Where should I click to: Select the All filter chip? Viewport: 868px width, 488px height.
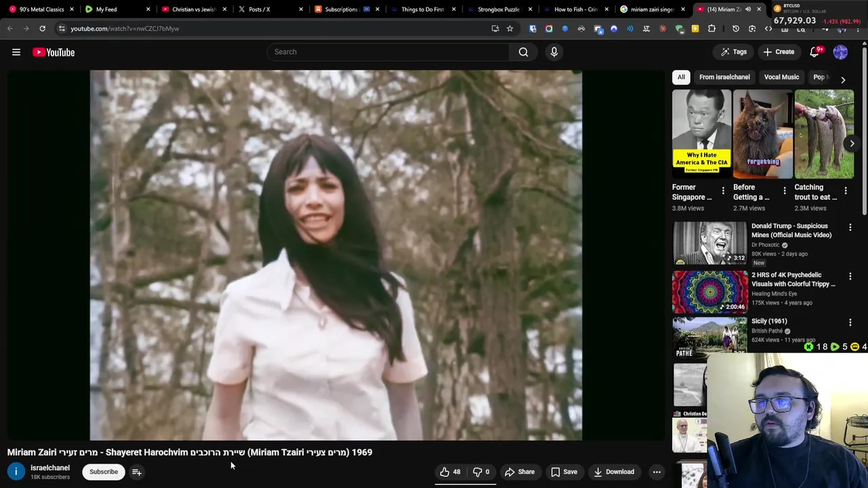(x=681, y=77)
